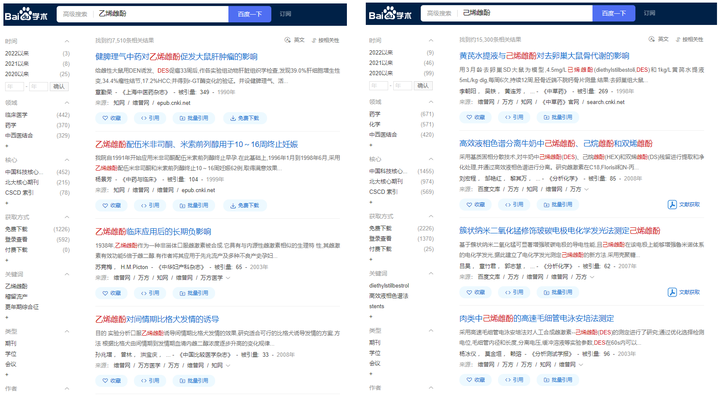The height and width of the screenshot is (398, 720).
Task: Click the 英文 translate icon above 黄芪水提液 result
Action: 651,39
